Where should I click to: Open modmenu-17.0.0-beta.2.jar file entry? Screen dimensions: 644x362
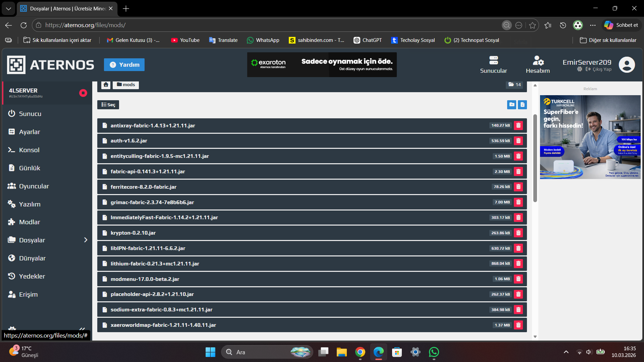pos(312,279)
